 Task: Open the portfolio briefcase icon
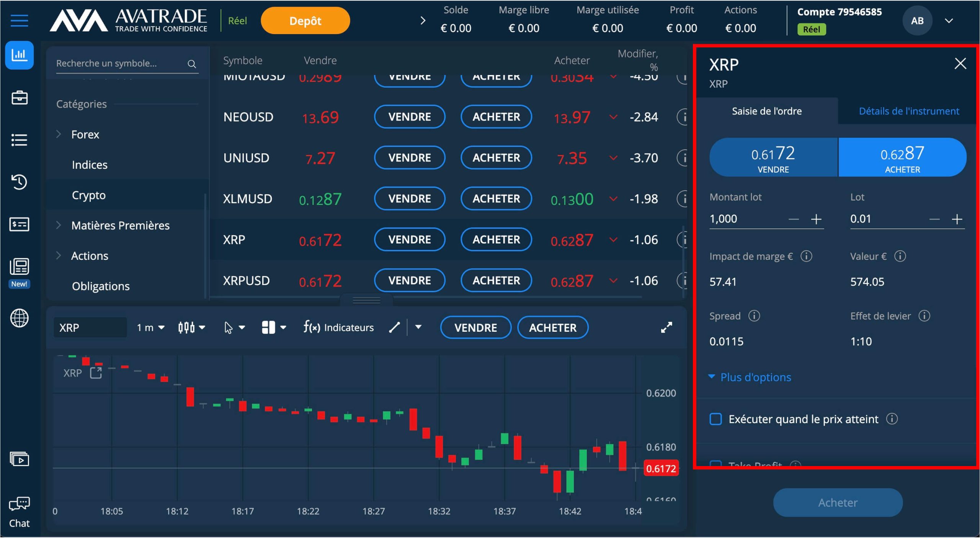pos(19,98)
